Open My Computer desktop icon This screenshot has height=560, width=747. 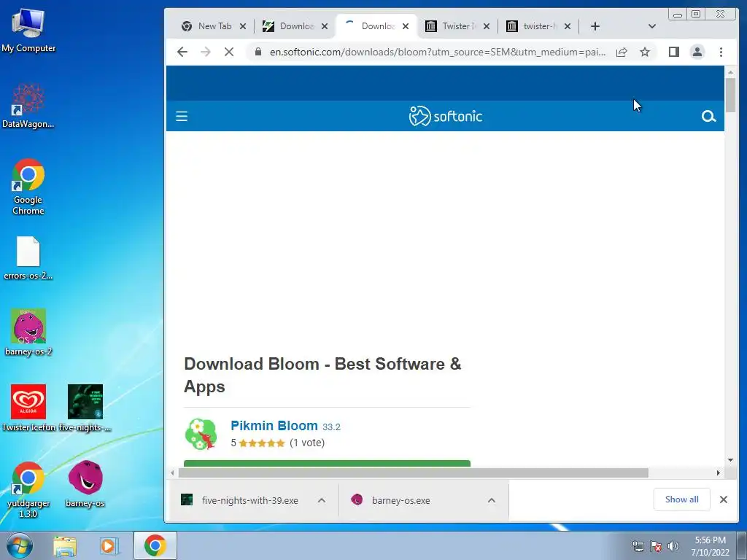point(28,29)
